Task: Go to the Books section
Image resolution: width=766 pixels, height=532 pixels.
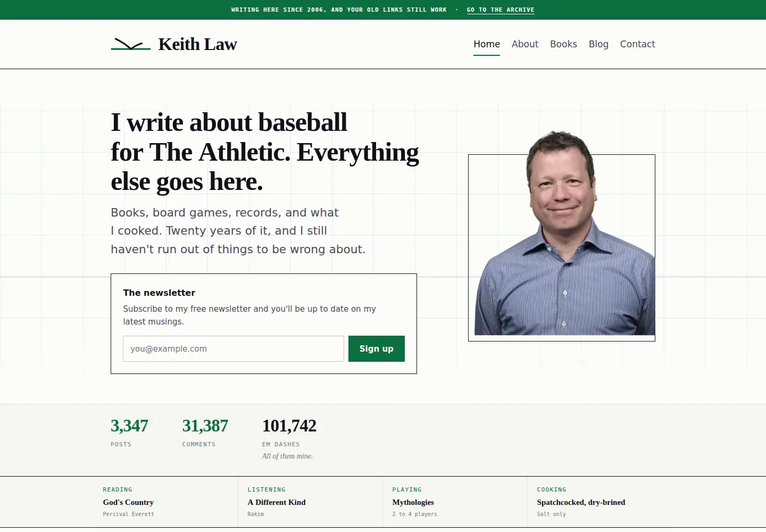Action: [x=563, y=44]
